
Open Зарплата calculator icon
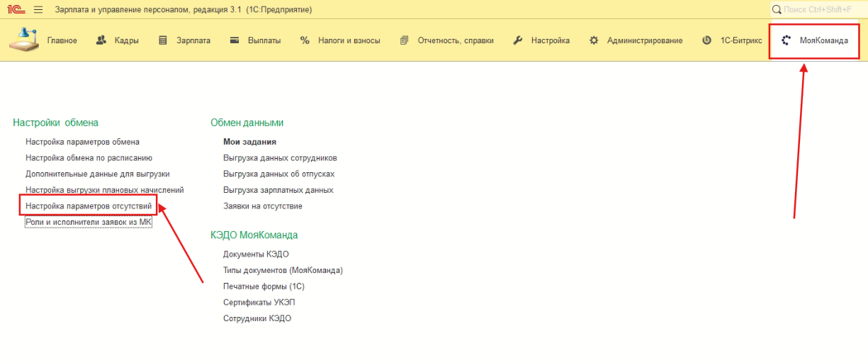tap(164, 40)
